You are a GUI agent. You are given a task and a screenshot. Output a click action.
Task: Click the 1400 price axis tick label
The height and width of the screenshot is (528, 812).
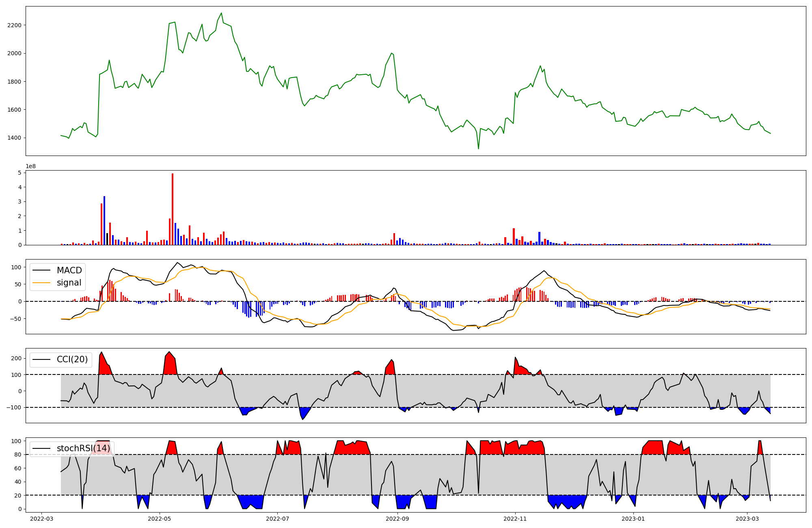pyautogui.click(x=14, y=138)
